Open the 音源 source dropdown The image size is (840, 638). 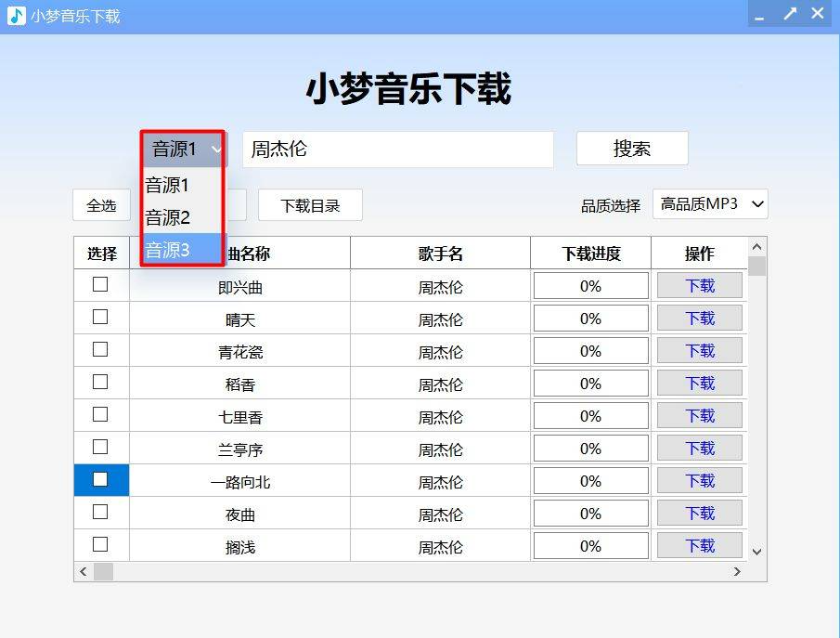tap(182, 148)
